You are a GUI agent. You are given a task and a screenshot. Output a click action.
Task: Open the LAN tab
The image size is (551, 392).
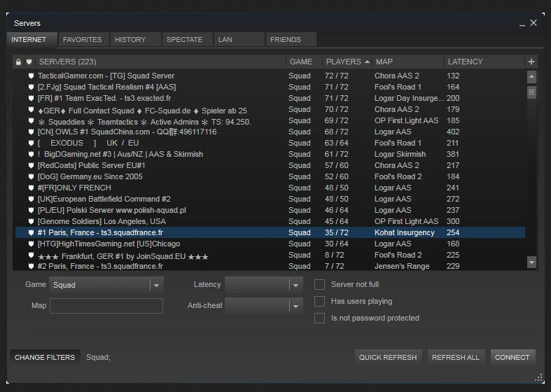[239, 40]
